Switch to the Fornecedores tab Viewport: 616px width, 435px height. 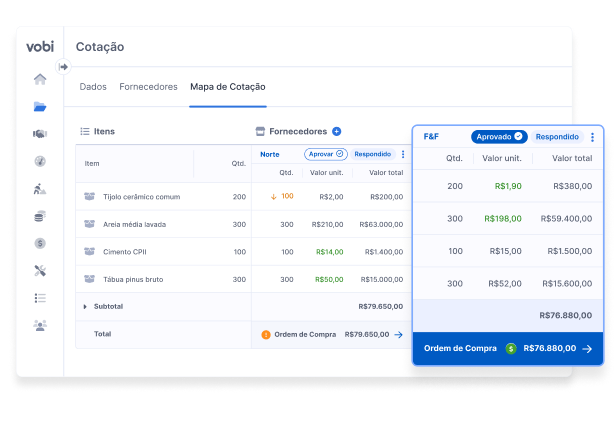(148, 87)
